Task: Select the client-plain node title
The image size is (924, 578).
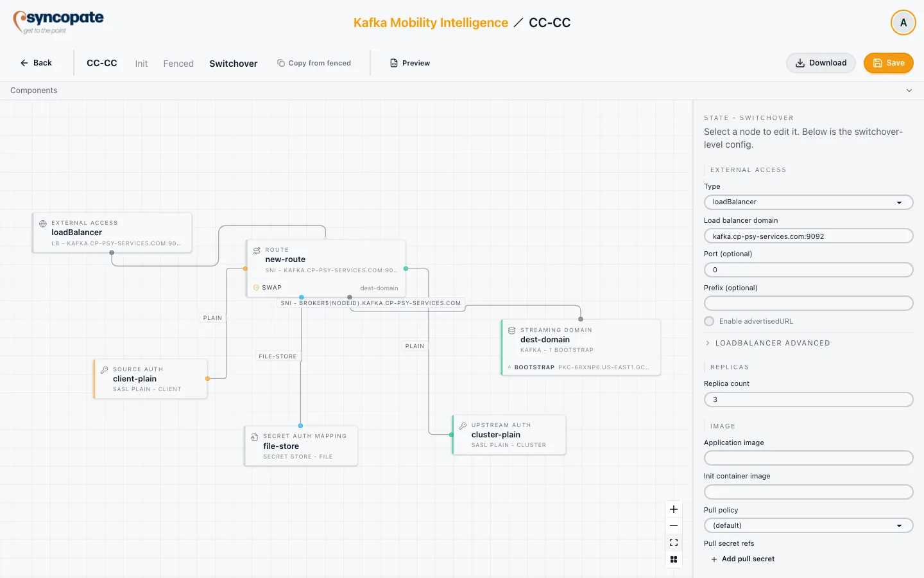Action: click(135, 379)
